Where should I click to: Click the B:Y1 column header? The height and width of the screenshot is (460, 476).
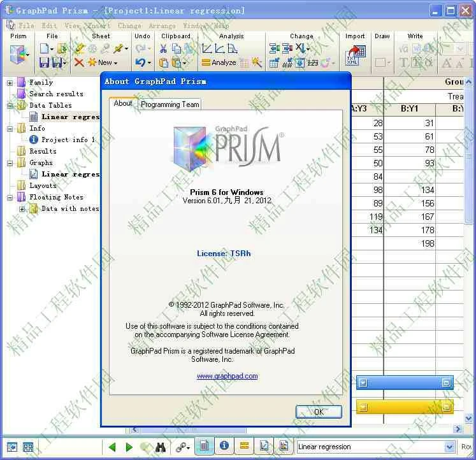(409, 108)
